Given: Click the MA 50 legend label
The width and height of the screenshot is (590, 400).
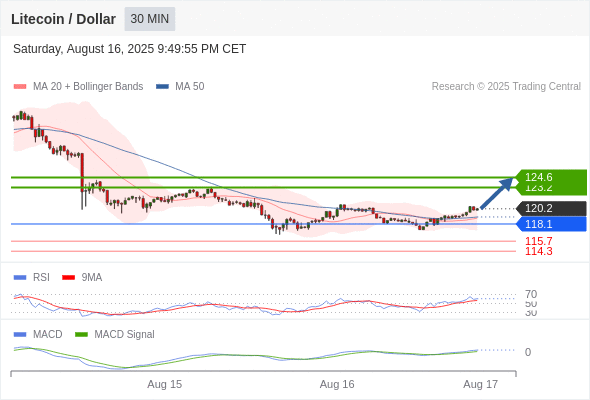Looking at the screenshot, I should click(190, 87).
